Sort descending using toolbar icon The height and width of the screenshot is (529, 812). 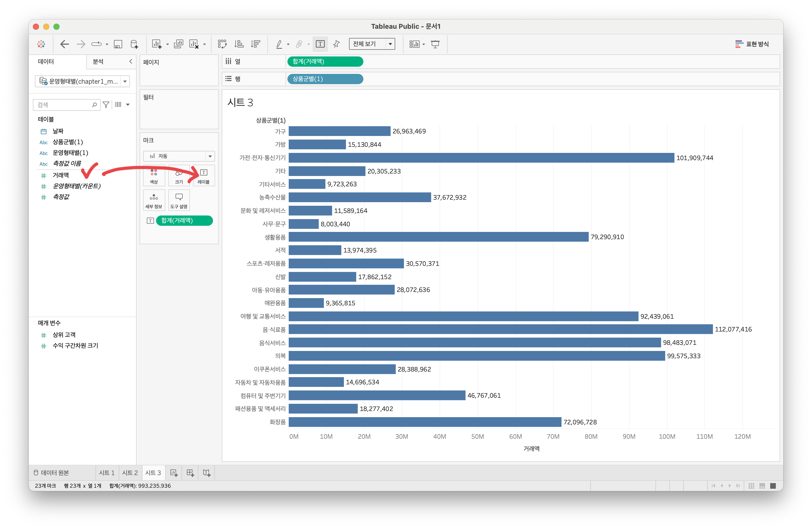(x=255, y=44)
